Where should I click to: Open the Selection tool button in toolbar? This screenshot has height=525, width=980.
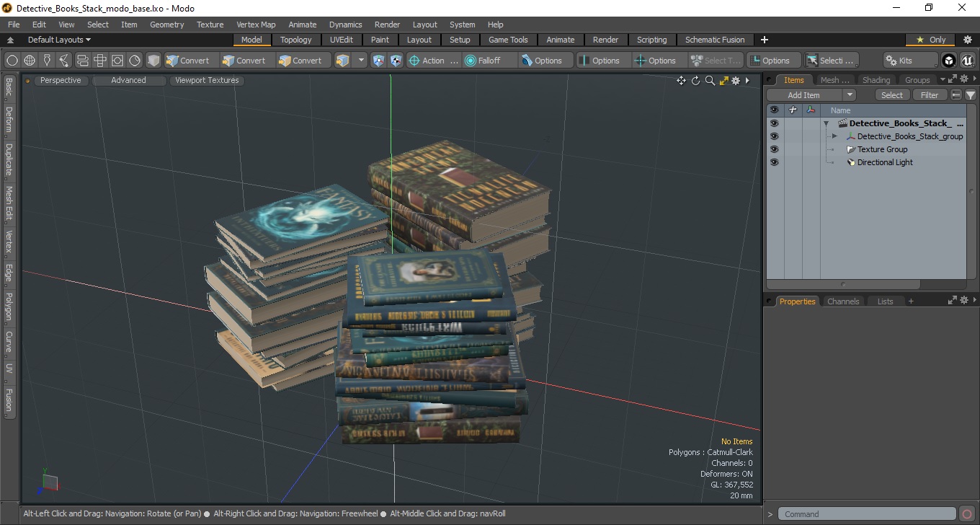(x=832, y=61)
